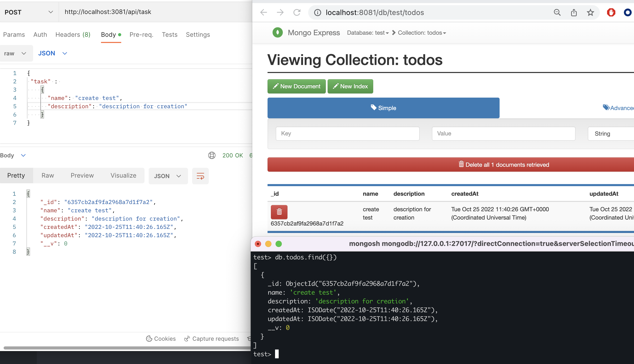634x364 pixels.
Task: Select the Raw response view tab
Action: (48, 176)
